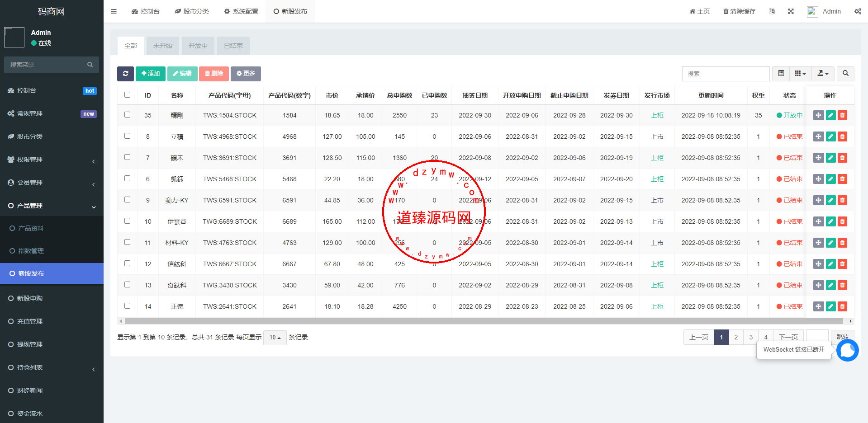868x423 pixels.
Task: Go to page 2 of records
Action: click(736, 337)
